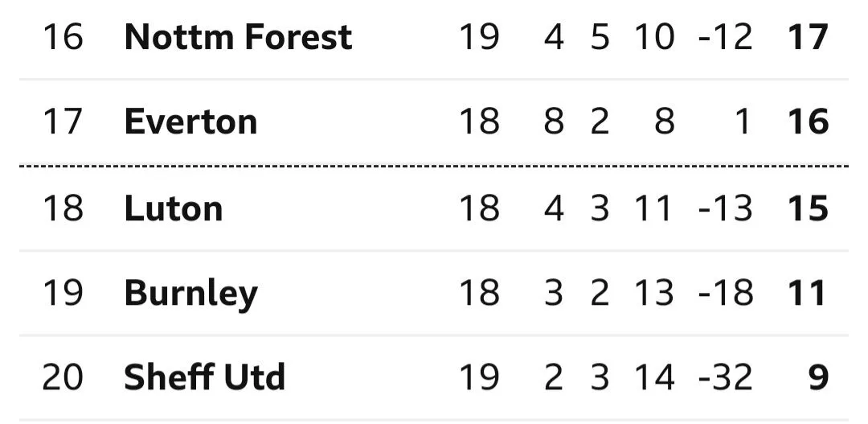This screenshot has height=424, width=868.
Task: Select the Sheff Utd team name
Action: (204, 378)
